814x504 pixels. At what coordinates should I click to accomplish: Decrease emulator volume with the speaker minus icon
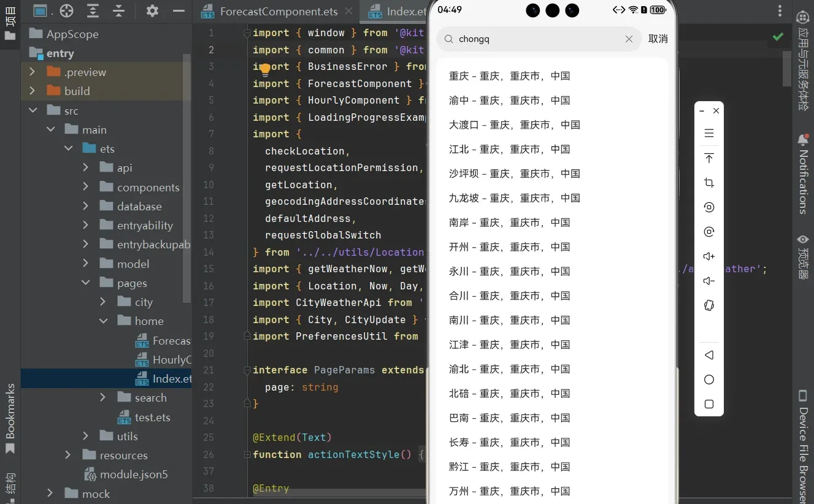[709, 281]
